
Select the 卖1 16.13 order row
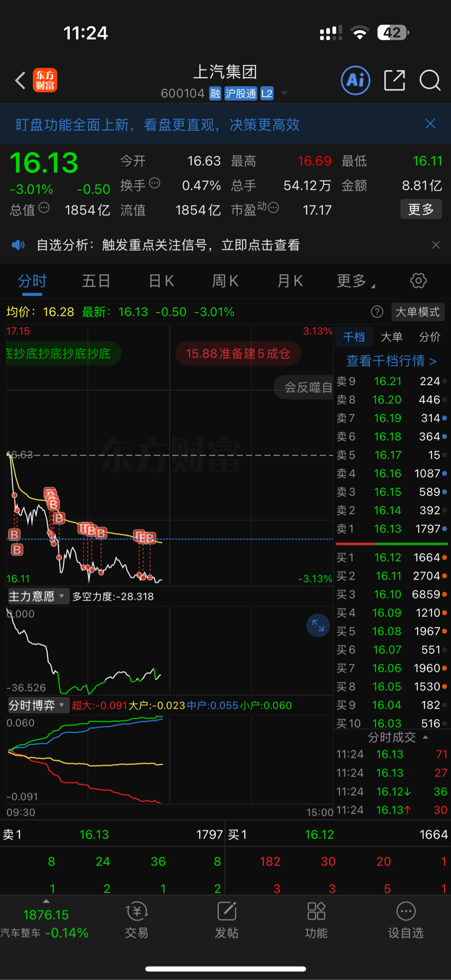(x=392, y=528)
